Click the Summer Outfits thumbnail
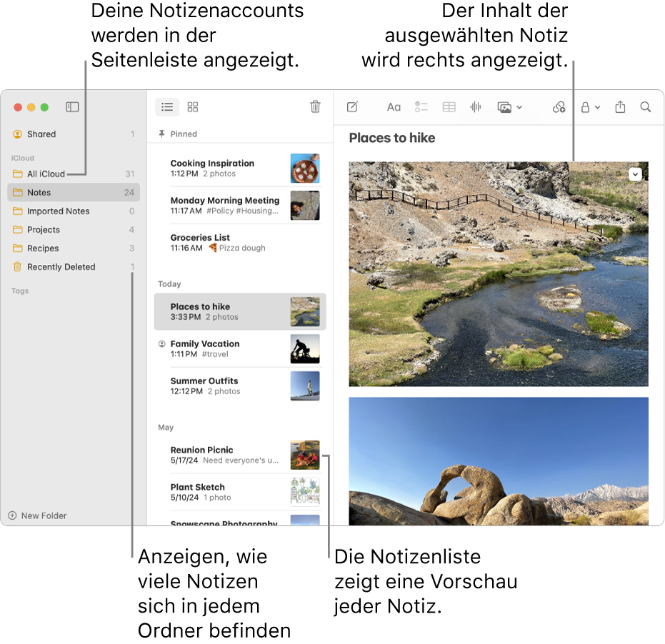Screen dimensions: 665x644 tap(305, 386)
